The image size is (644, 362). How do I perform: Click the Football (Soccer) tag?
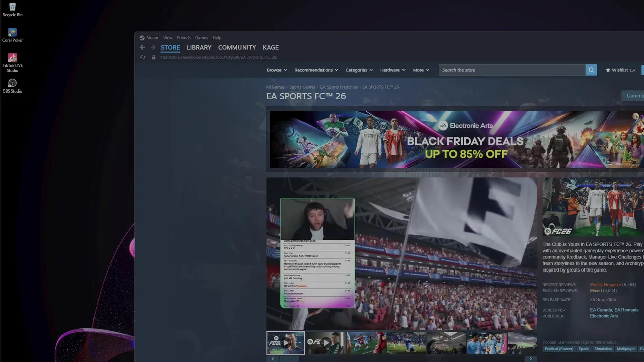(558, 349)
